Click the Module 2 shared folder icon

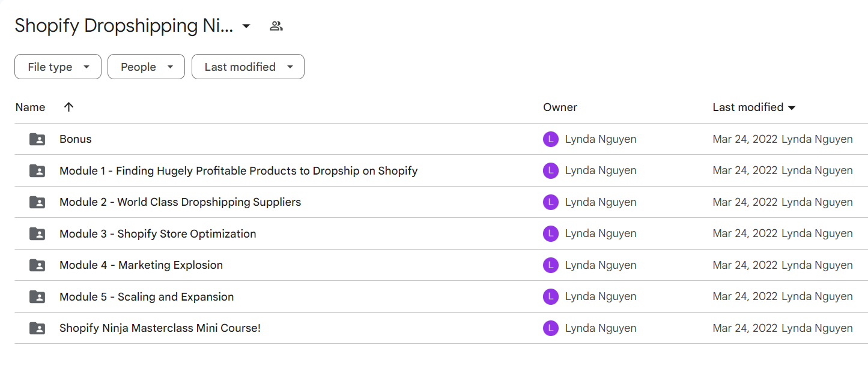point(37,202)
